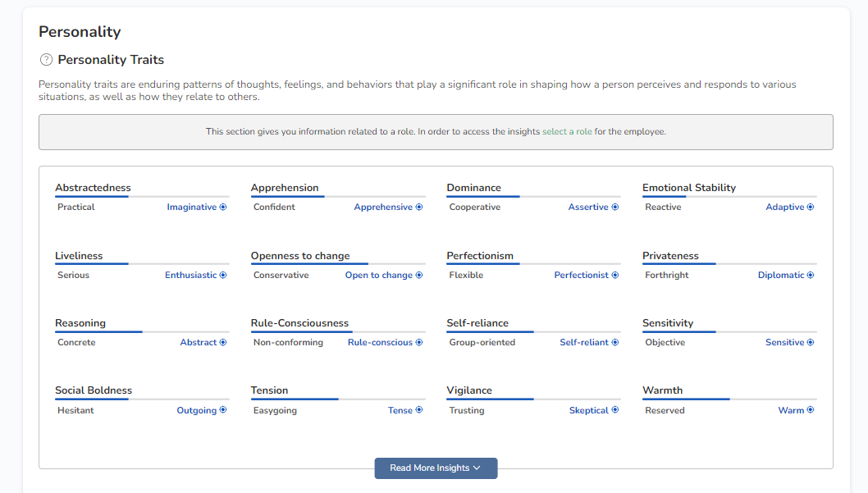Click the Tension trait progress bar

click(x=338, y=399)
